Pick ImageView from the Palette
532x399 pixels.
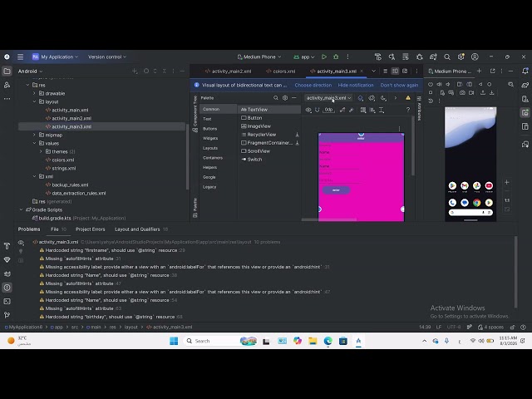coord(256,126)
